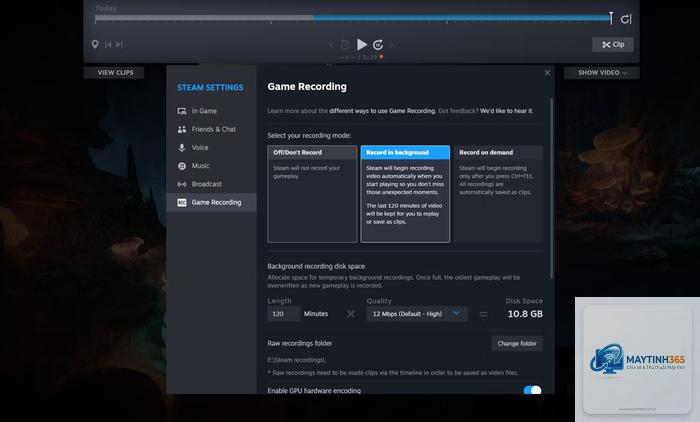Open the Broadcast settings page
Image resolution: width=700 pixels, height=422 pixels.
211,184
